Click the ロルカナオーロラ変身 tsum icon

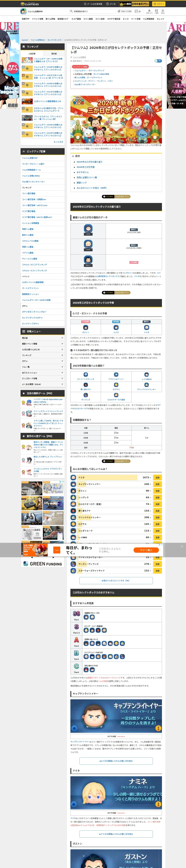point(116,396)
